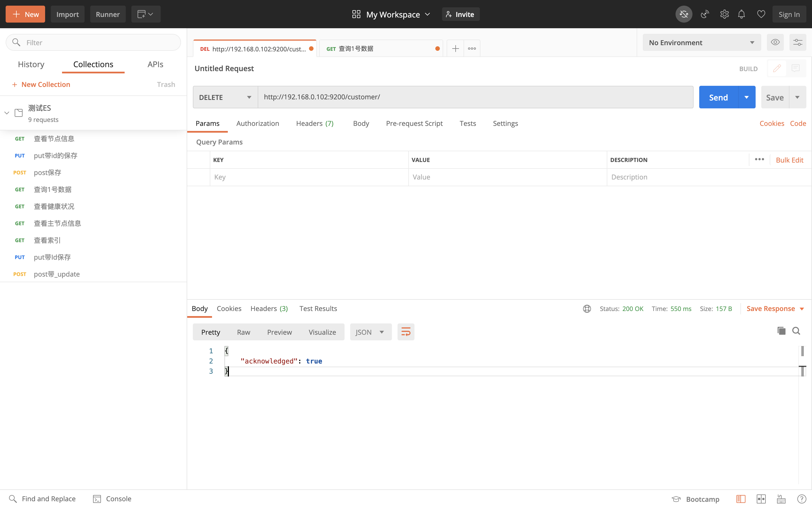Copy response body with copy icon
The height and width of the screenshot is (508, 812).
(781, 331)
